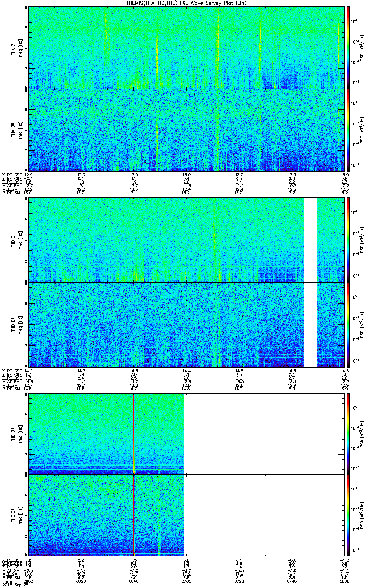
Task: Click the color bar beside THA B-parallel panel
Action: pos(348,129)
